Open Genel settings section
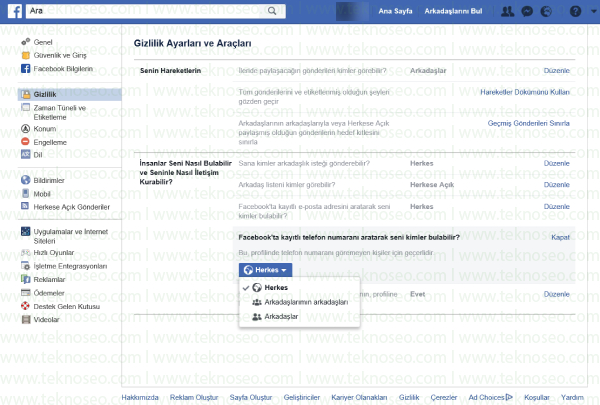The image size is (600, 405). (x=43, y=42)
